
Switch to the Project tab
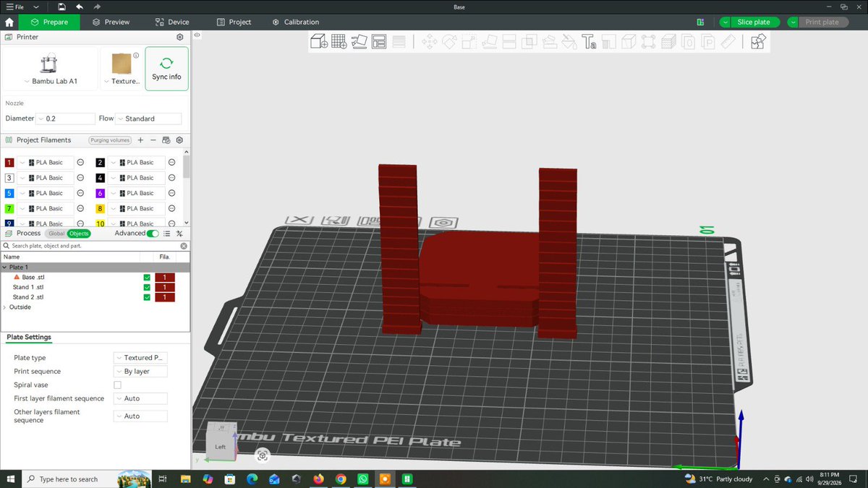(234, 22)
